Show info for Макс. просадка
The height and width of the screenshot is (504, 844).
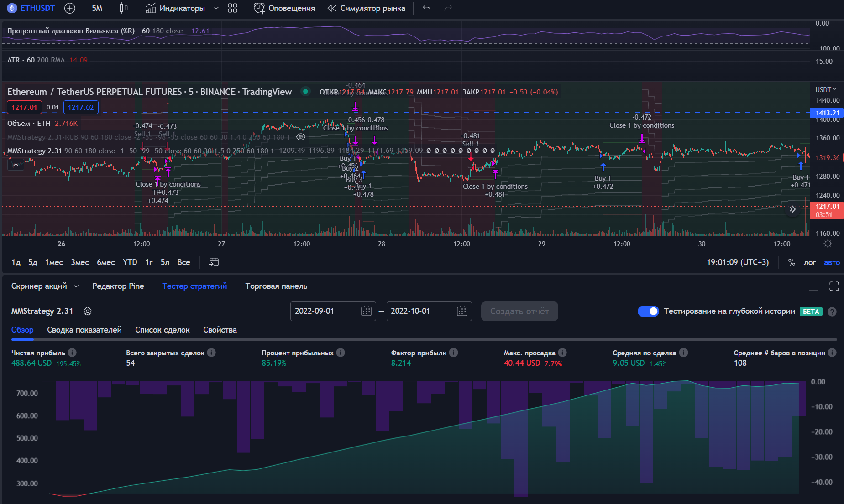tap(562, 353)
